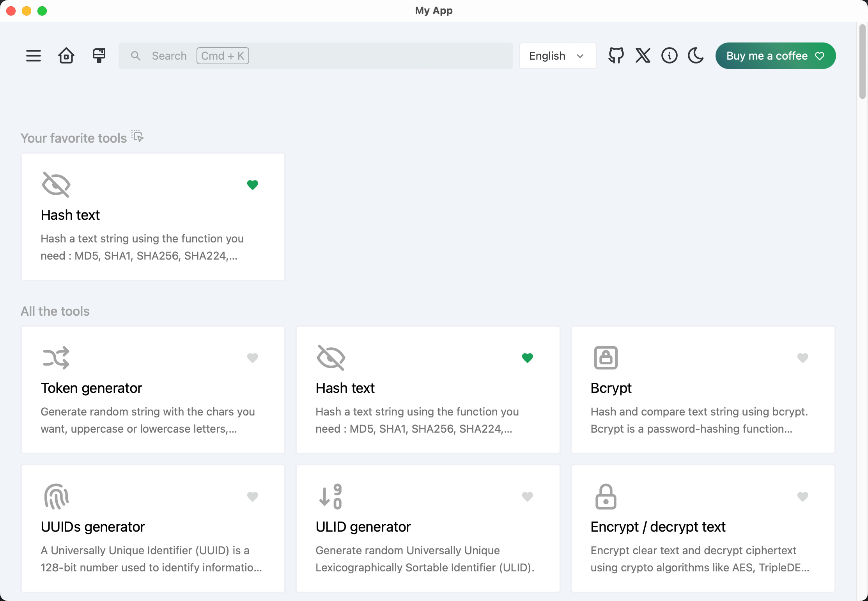Click the language dropdown chevron arrow

click(580, 56)
